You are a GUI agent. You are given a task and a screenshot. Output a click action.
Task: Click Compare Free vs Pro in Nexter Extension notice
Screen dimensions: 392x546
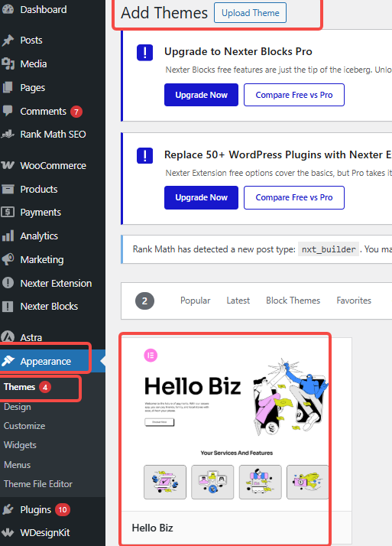(294, 197)
